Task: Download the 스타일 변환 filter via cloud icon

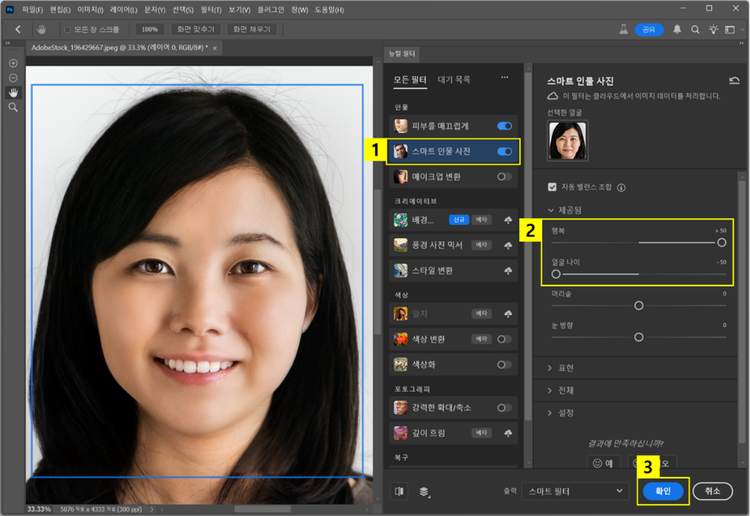Action: click(509, 271)
